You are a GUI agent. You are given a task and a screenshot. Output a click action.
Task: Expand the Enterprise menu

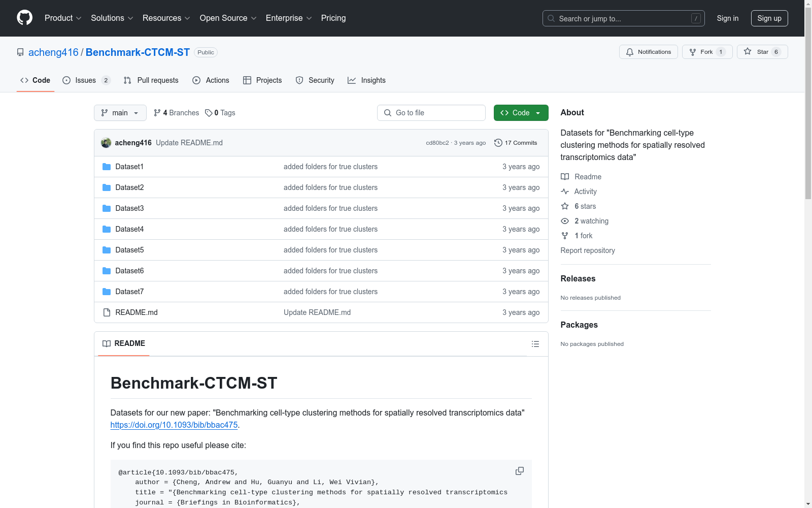coord(289,18)
